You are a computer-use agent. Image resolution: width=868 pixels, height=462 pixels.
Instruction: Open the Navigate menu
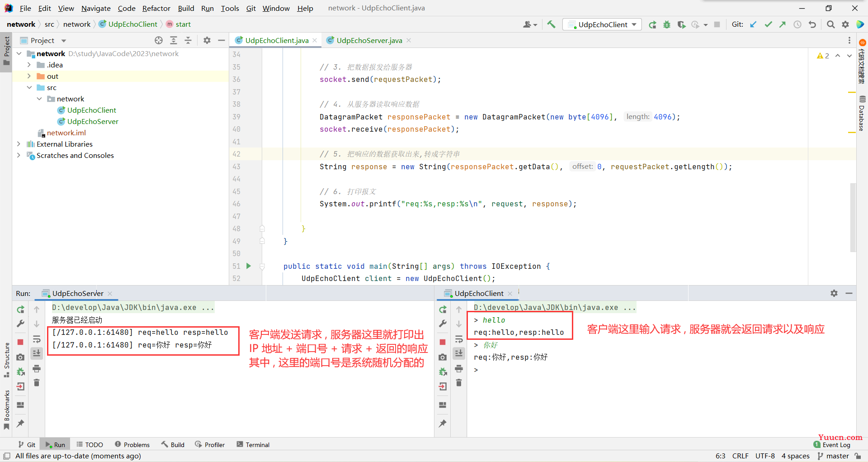[x=96, y=8]
